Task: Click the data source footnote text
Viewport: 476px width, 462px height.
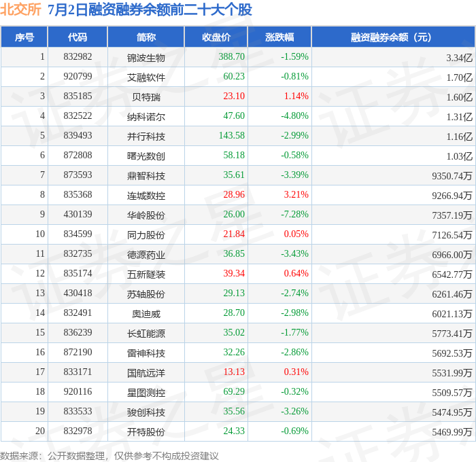Action: (x=109, y=456)
